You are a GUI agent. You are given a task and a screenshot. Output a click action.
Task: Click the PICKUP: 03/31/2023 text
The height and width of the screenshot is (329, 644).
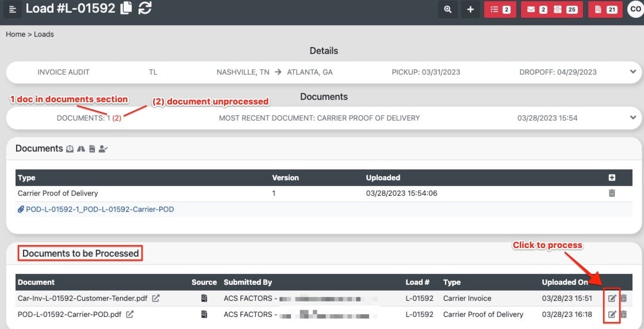[x=426, y=72]
